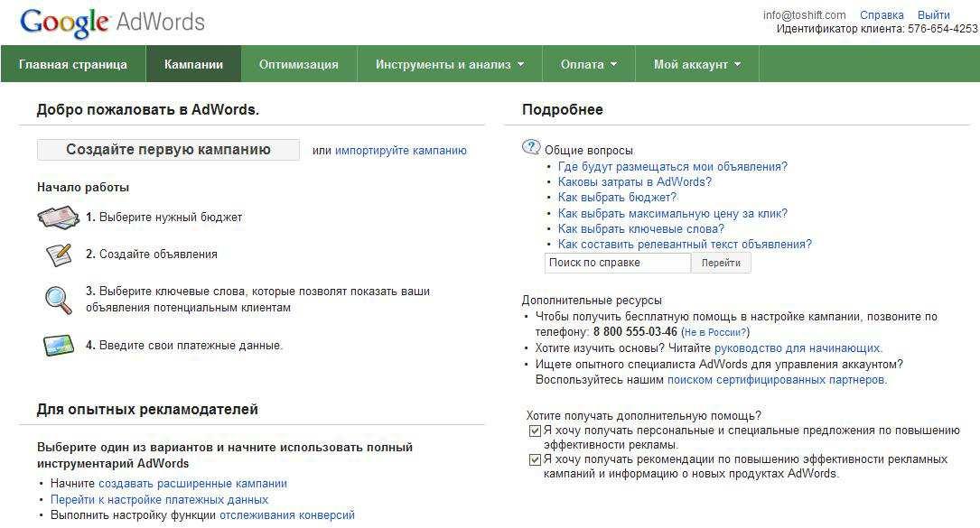This screenshot has width=980, height=528.
Task: Select the Кампании tab
Action: coord(193,65)
